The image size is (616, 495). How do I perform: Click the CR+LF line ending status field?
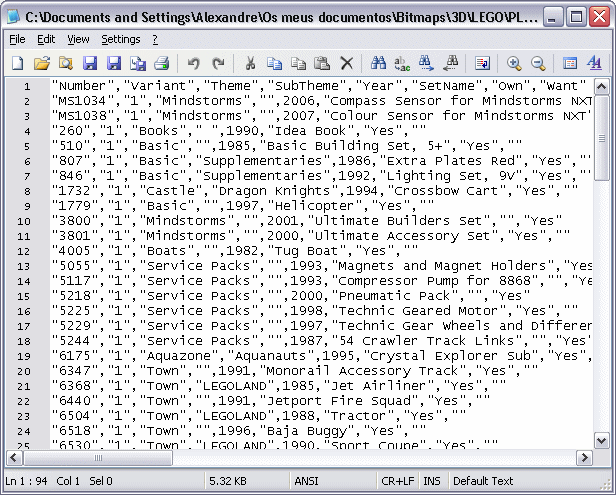click(x=398, y=481)
